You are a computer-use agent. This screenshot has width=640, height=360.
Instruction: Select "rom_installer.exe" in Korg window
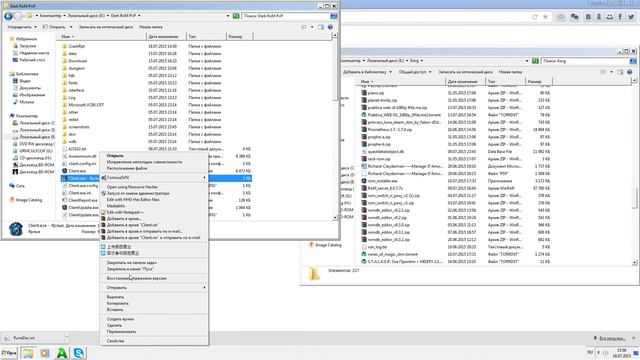coord(382,181)
